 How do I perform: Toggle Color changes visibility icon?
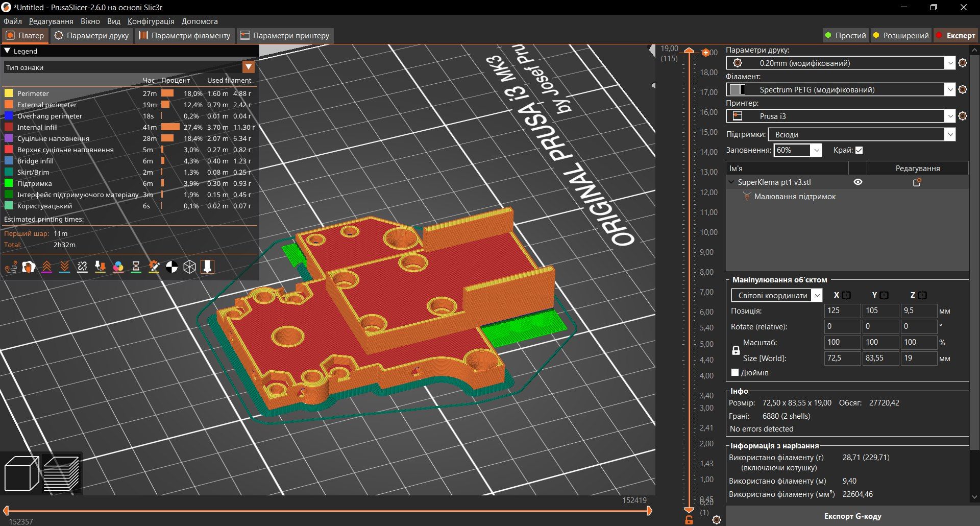pyautogui.click(x=118, y=267)
